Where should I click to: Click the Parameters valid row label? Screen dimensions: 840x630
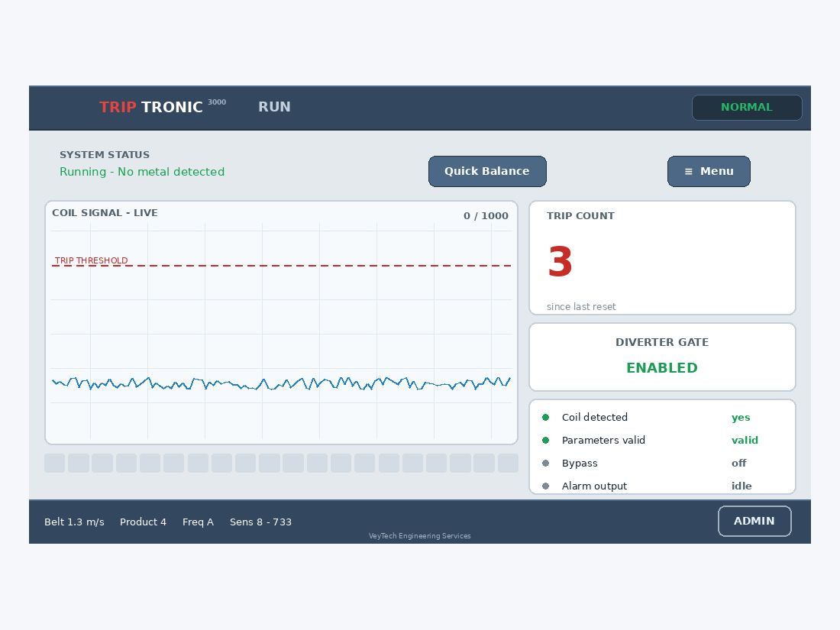click(603, 441)
